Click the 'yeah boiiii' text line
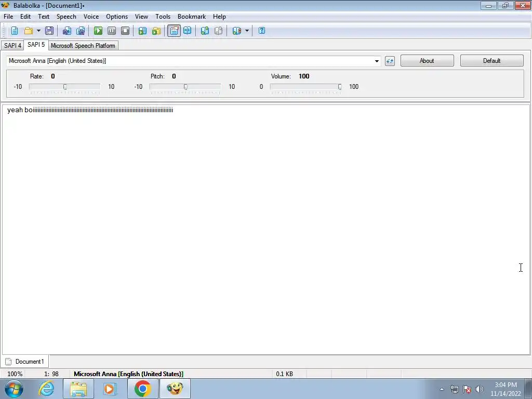 click(x=90, y=110)
